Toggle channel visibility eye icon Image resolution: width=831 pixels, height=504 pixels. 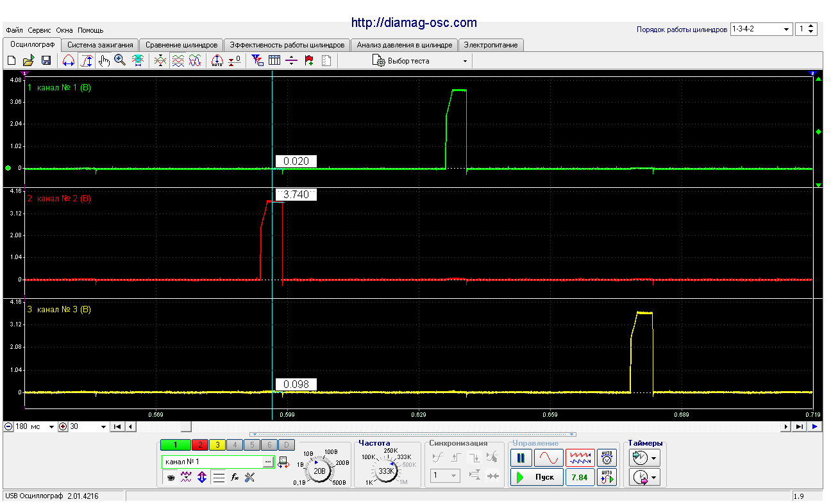coord(171,477)
